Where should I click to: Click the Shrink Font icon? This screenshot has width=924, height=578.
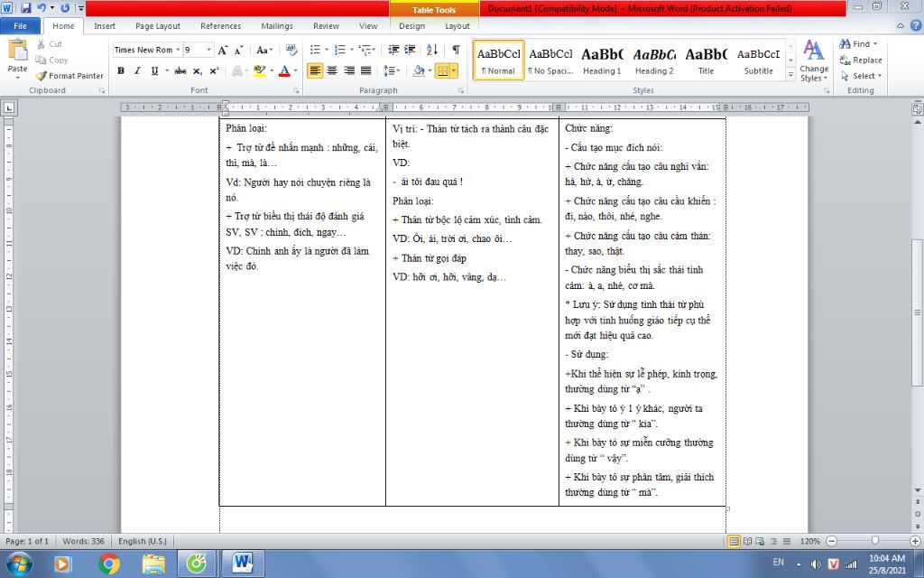point(238,51)
